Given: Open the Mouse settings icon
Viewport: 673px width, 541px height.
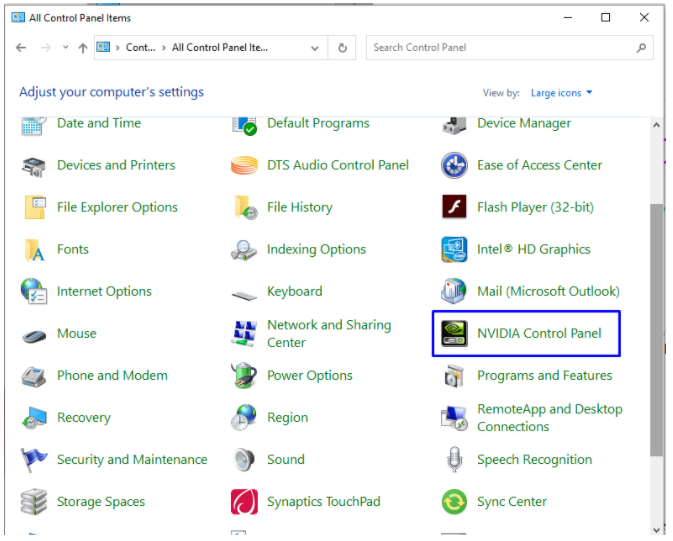Looking at the screenshot, I should 34,336.
